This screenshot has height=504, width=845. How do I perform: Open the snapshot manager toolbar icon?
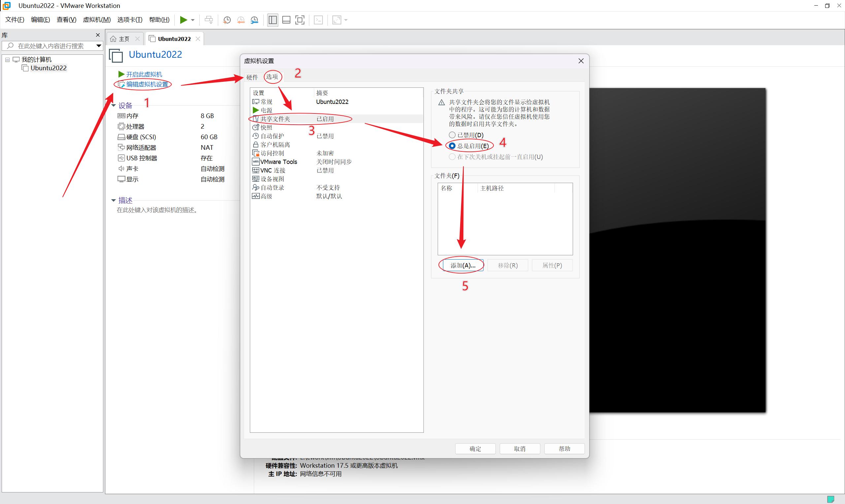click(x=254, y=20)
